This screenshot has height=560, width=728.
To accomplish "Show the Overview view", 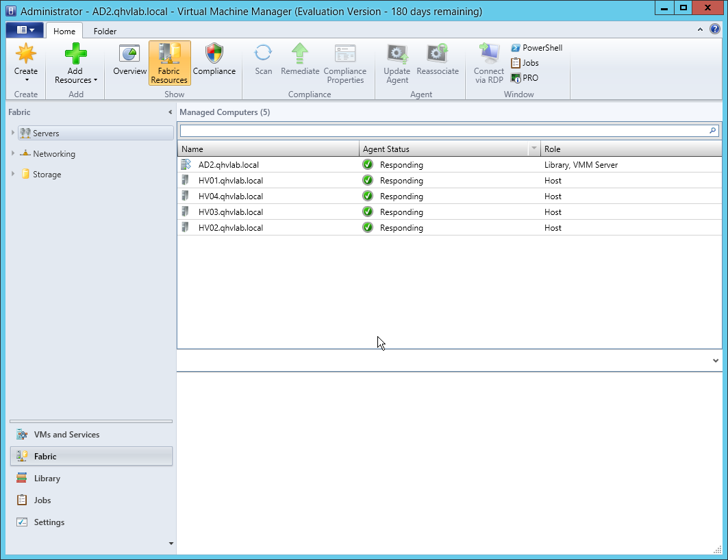I will [129, 60].
